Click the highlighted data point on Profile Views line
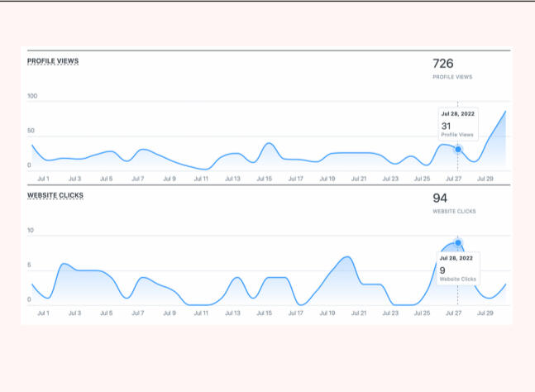Image resolution: width=535 pixels, height=392 pixels. pos(458,149)
